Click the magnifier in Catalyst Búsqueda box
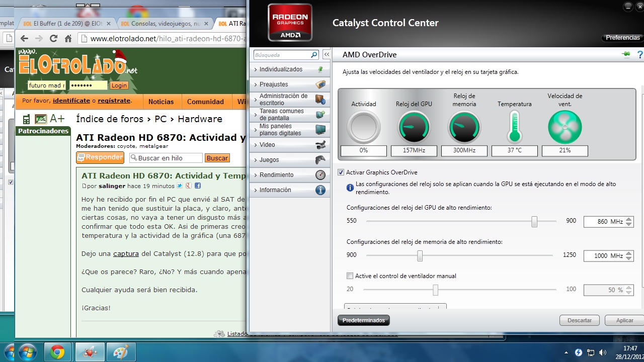This screenshot has width=644, height=362. 314,55
